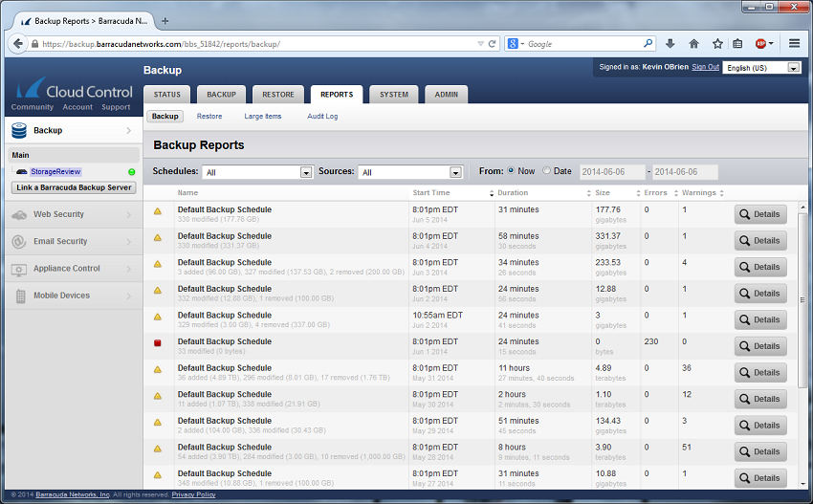Screen dimensions: 813x504
Task: Bookmark page with star icon
Action: tap(717, 44)
